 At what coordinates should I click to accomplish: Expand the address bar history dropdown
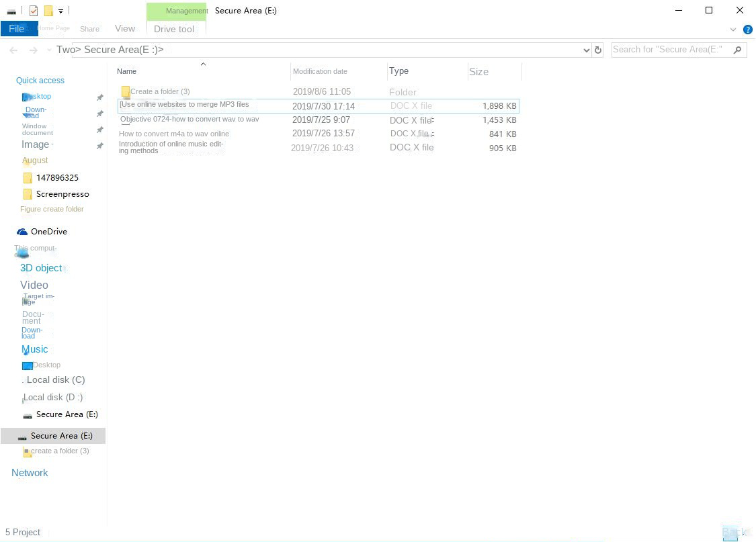(587, 50)
